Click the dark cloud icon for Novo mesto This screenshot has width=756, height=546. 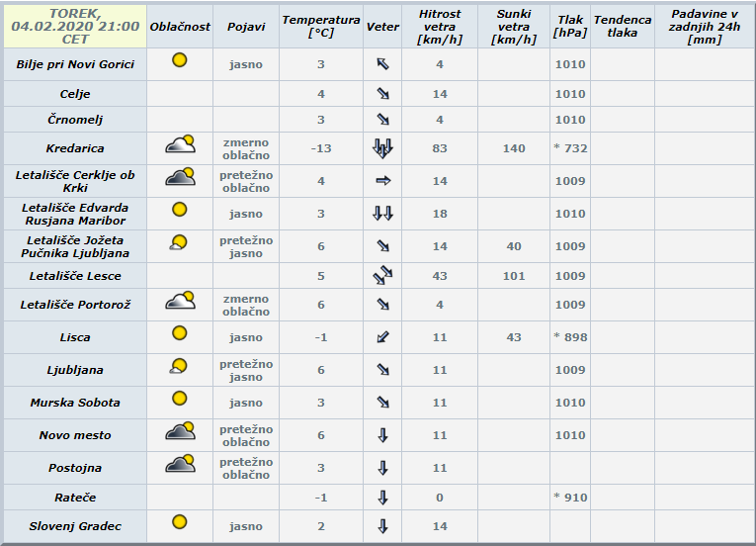(180, 430)
